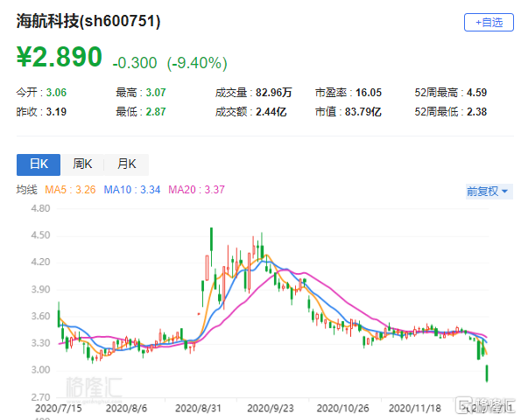Viewport: 521px width, 420px height.
Task: Click the 3.90 price axis label
Action: (x=40, y=290)
